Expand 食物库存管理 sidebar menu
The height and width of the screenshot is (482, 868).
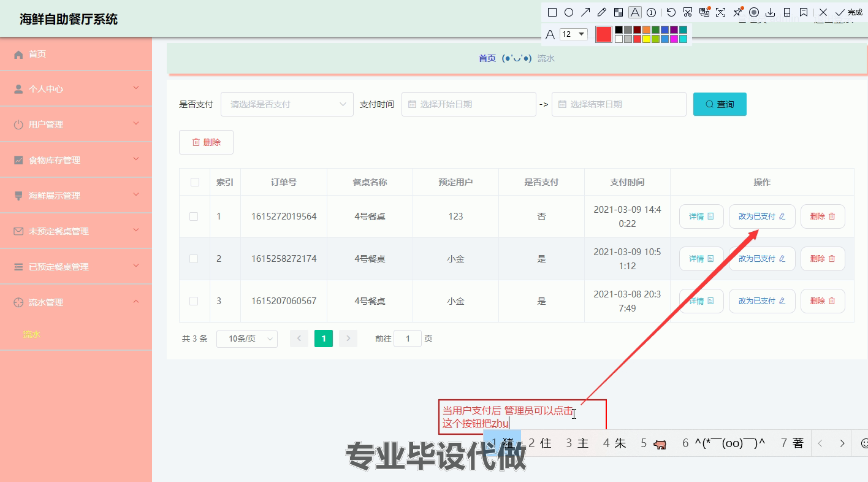(x=76, y=160)
